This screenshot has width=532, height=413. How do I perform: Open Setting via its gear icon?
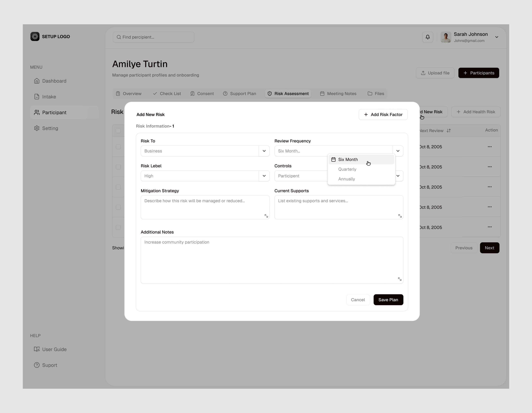(x=37, y=128)
